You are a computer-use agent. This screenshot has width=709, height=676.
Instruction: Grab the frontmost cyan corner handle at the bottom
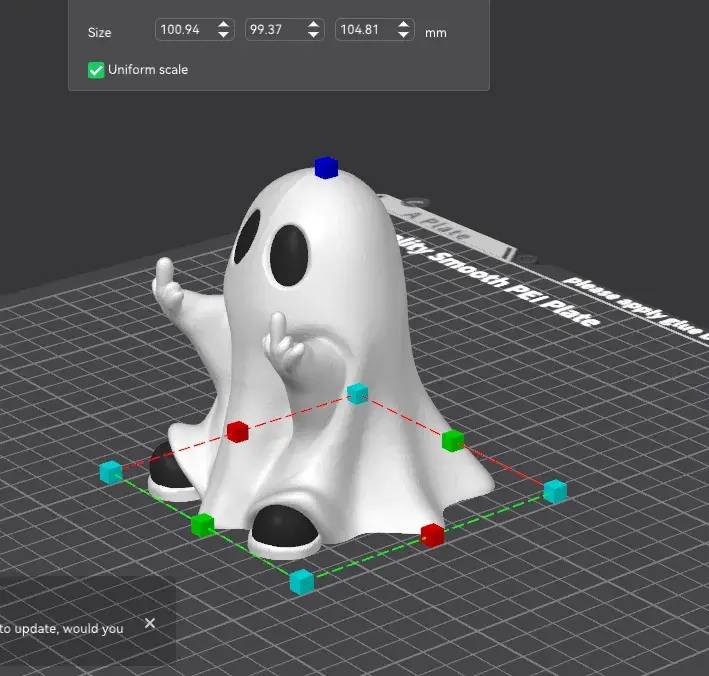tap(301, 580)
